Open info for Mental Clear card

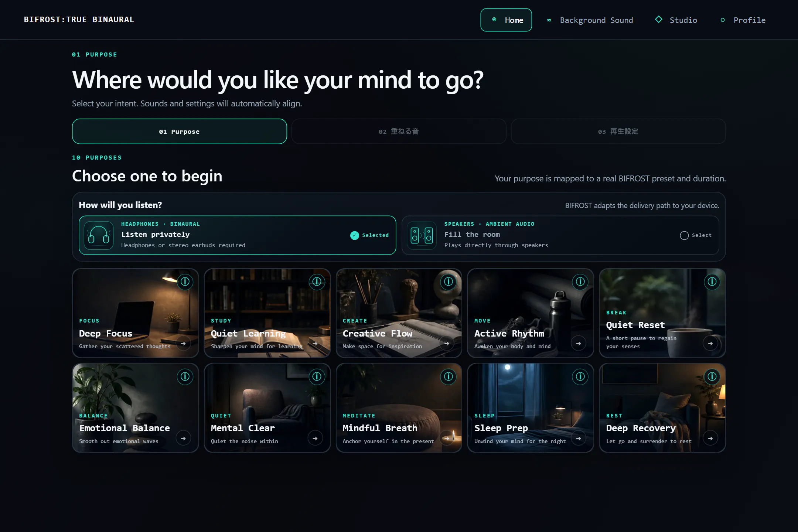click(x=317, y=376)
